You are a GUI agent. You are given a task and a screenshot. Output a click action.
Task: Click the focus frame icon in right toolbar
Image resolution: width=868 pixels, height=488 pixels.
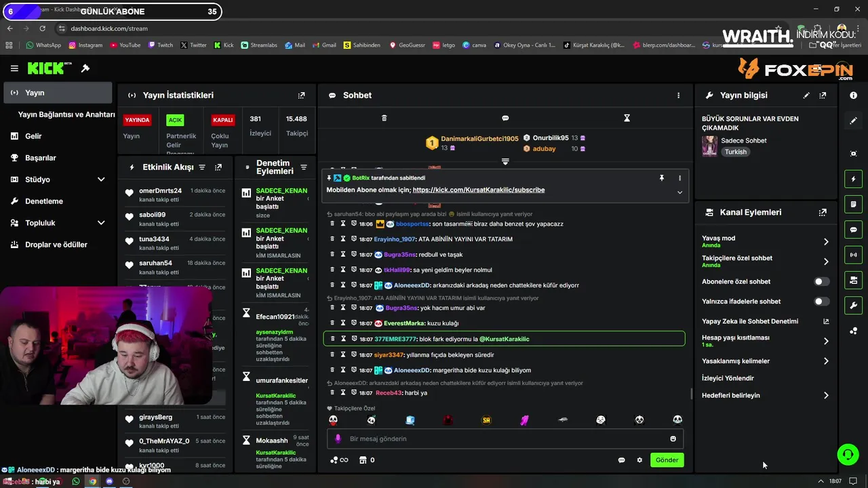click(853, 154)
